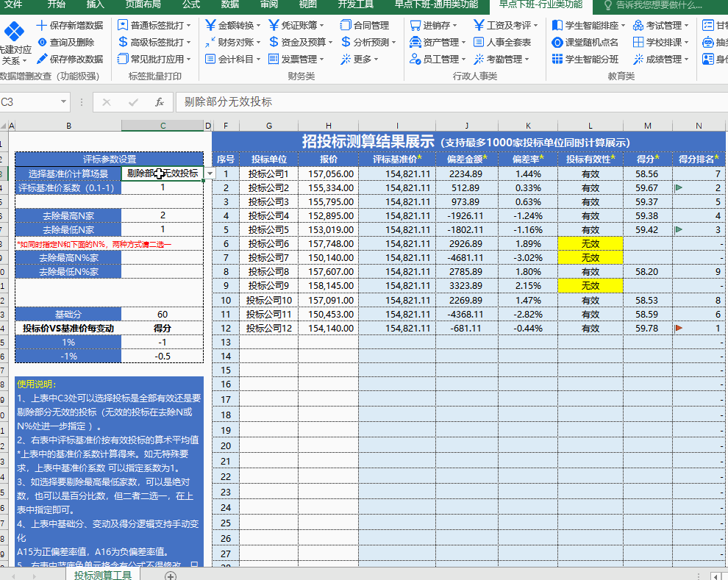Click 员工管理 icon

pos(415,59)
